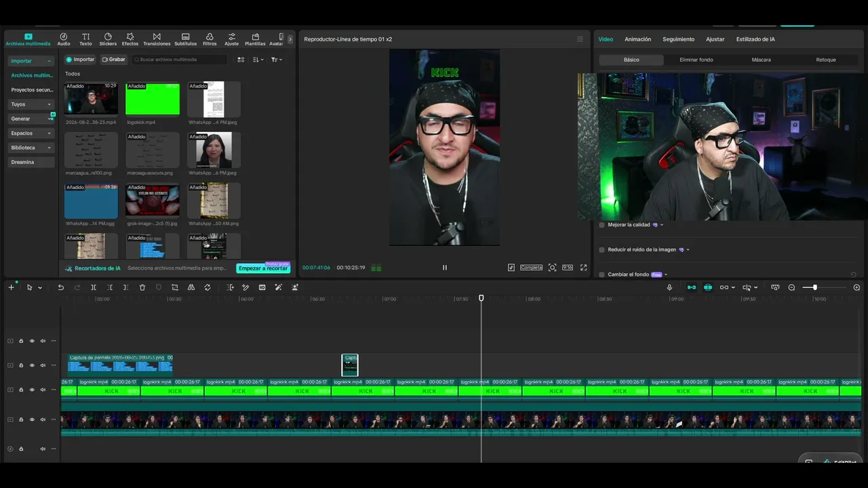Select the Máscara sub-tab
This screenshot has width=868, height=488.
(761, 60)
